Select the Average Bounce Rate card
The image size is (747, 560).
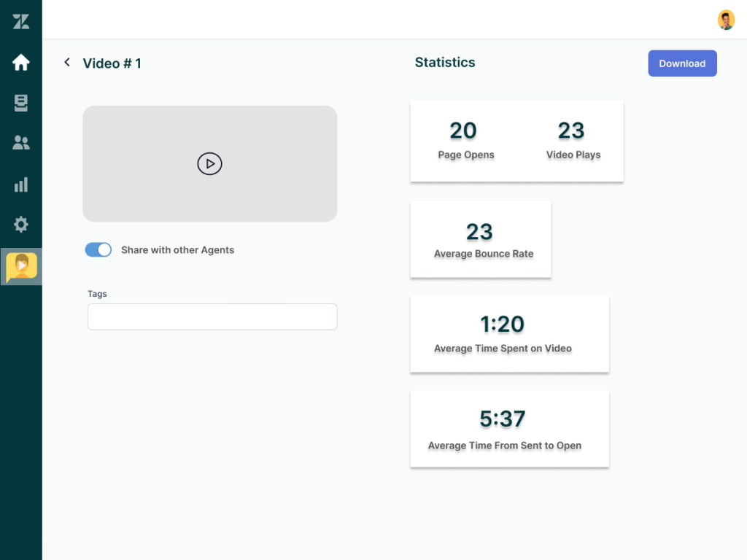pyautogui.click(x=481, y=240)
